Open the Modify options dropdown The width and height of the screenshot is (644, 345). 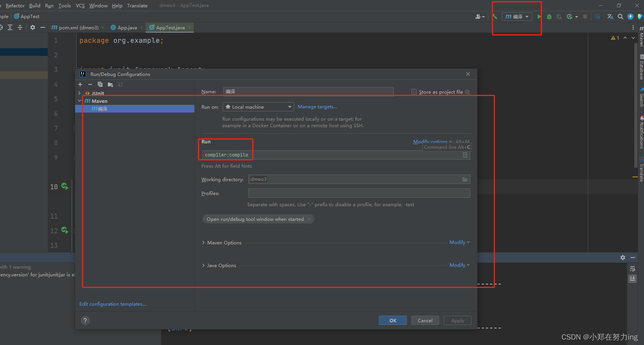[x=433, y=141]
